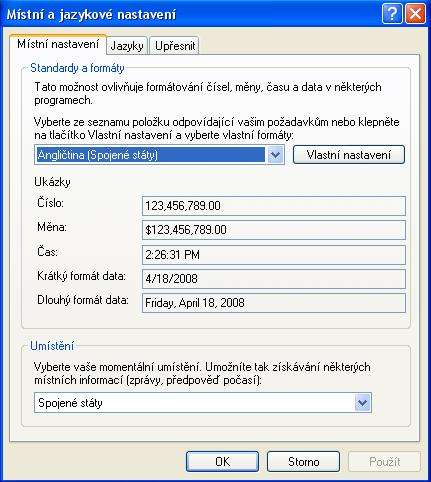The image size is (431, 482).
Task: Click the Umístění group label
Action: tap(52, 346)
